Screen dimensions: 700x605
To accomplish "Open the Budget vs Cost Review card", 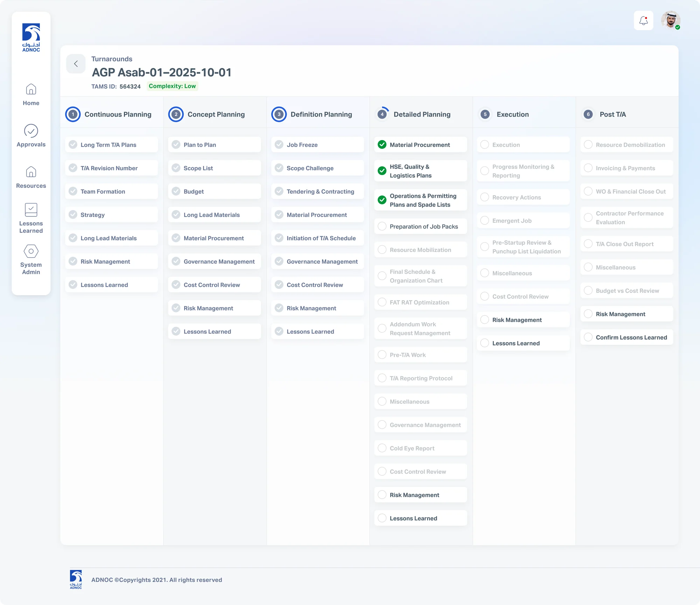I will click(627, 291).
